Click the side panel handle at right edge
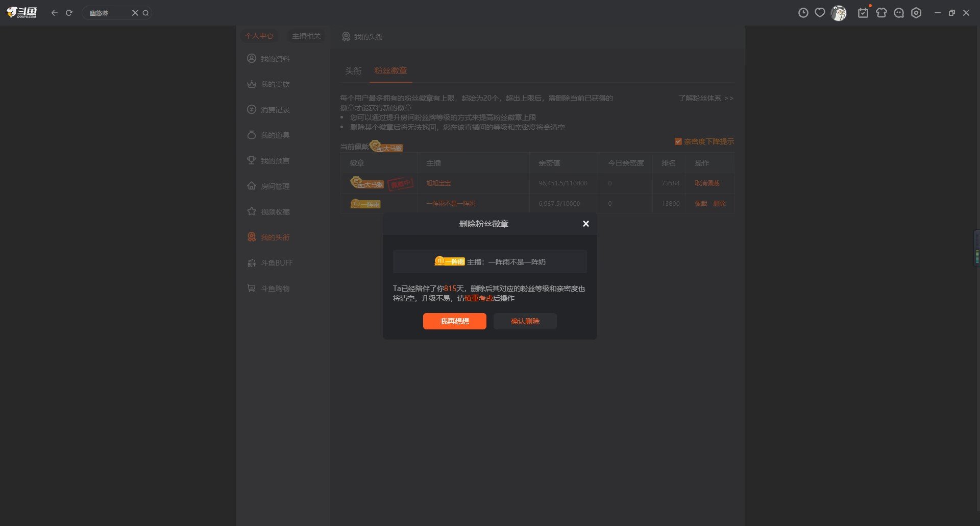Image resolution: width=980 pixels, height=526 pixels. tap(977, 248)
